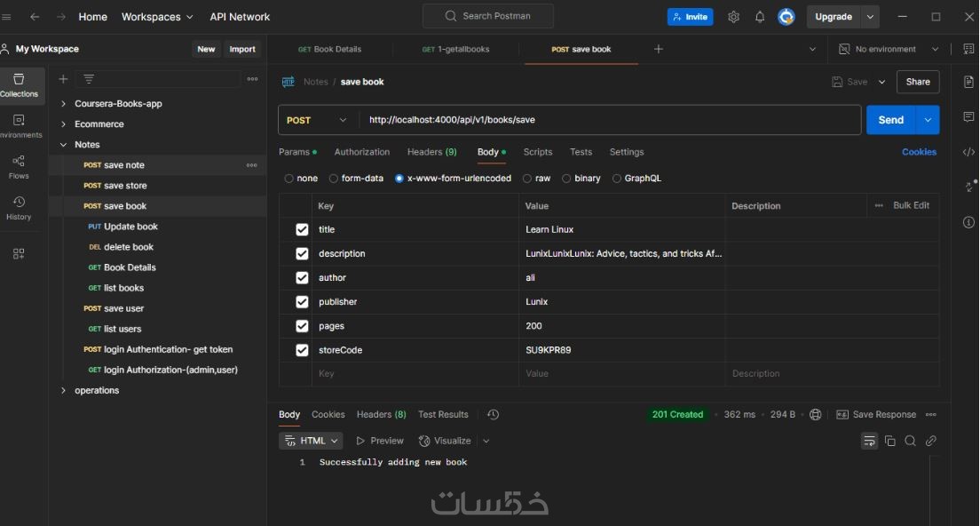The height and width of the screenshot is (526, 980).
Task: Open the Send button dropdown arrow
Action: pyautogui.click(x=928, y=120)
